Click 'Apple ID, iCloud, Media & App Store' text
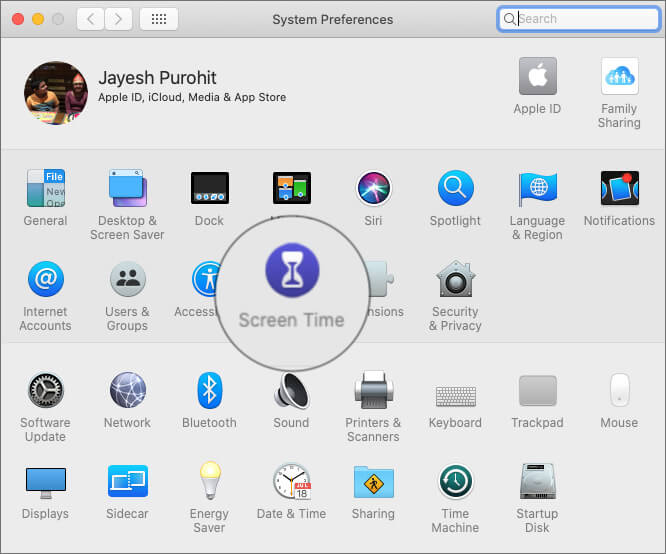The width and height of the screenshot is (666, 554). pos(192,97)
